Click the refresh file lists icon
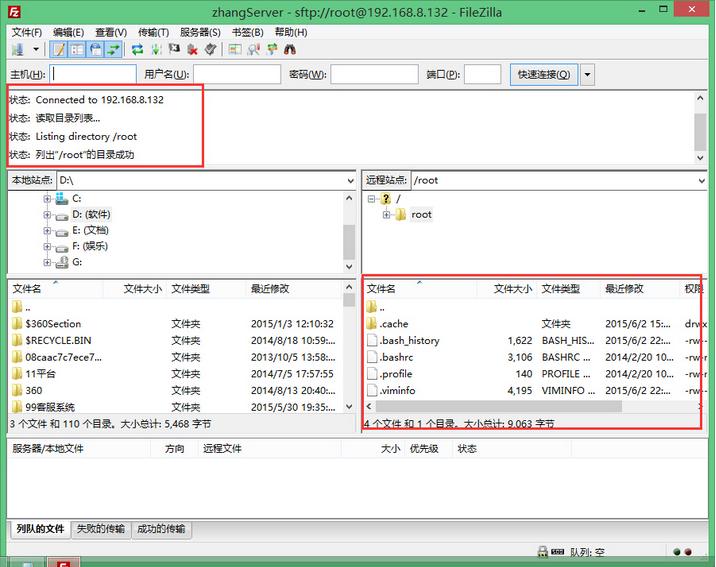 137,49
